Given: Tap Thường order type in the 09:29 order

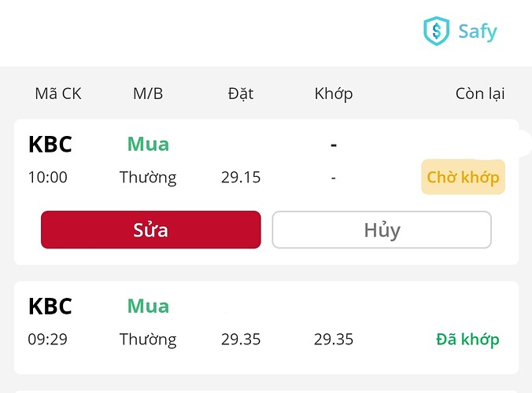Looking at the screenshot, I should pyautogui.click(x=148, y=340).
